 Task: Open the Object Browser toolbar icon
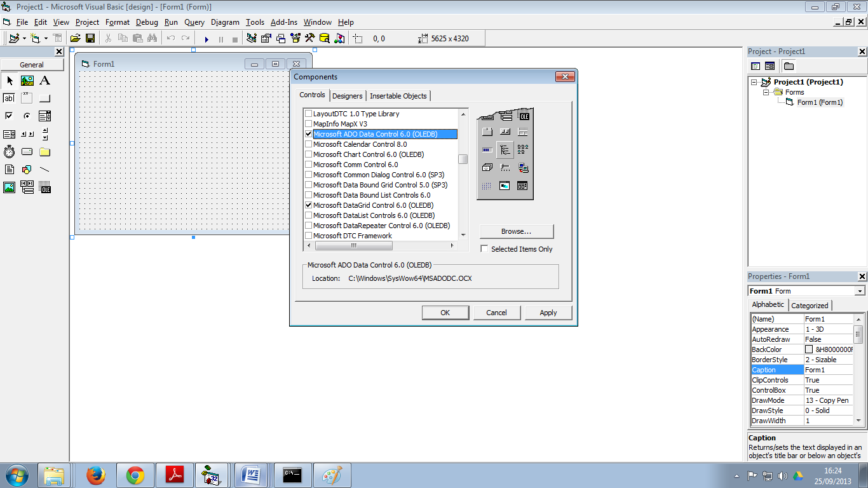click(x=295, y=39)
